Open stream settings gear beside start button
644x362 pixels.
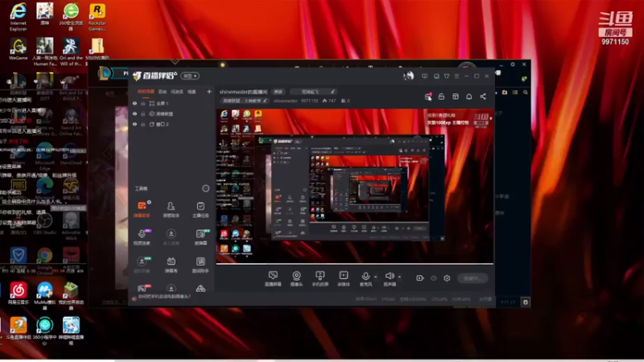click(447, 278)
